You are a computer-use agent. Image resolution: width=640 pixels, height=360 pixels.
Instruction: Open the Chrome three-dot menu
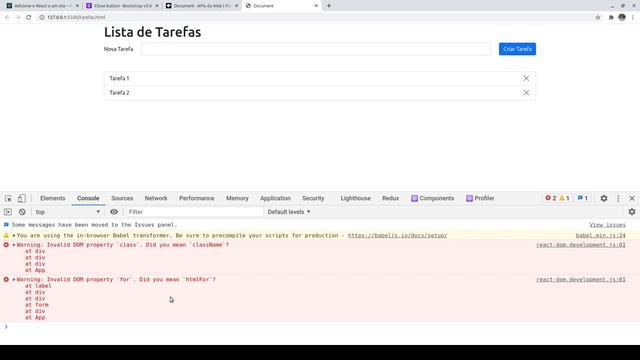click(633, 17)
